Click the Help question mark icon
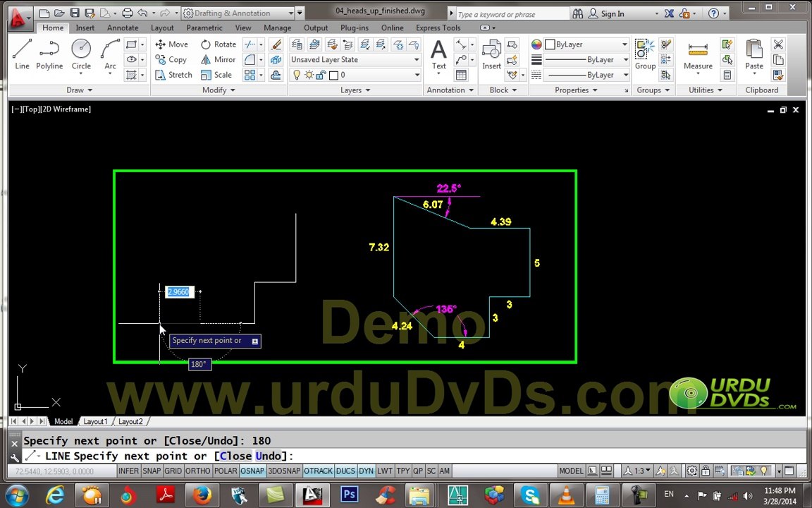Image resolution: width=812 pixels, height=508 pixels. (x=713, y=13)
